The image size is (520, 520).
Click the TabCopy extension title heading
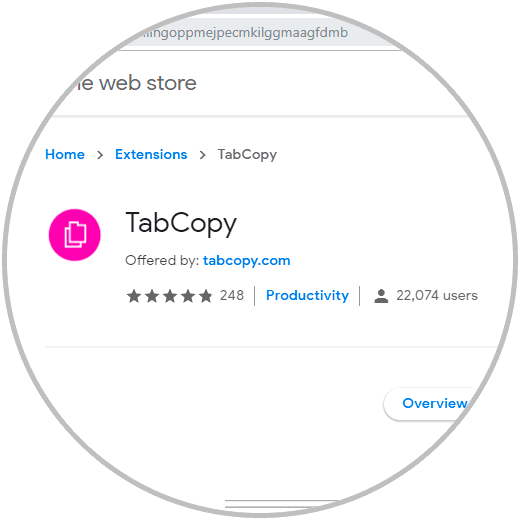pyautogui.click(x=181, y=224)
